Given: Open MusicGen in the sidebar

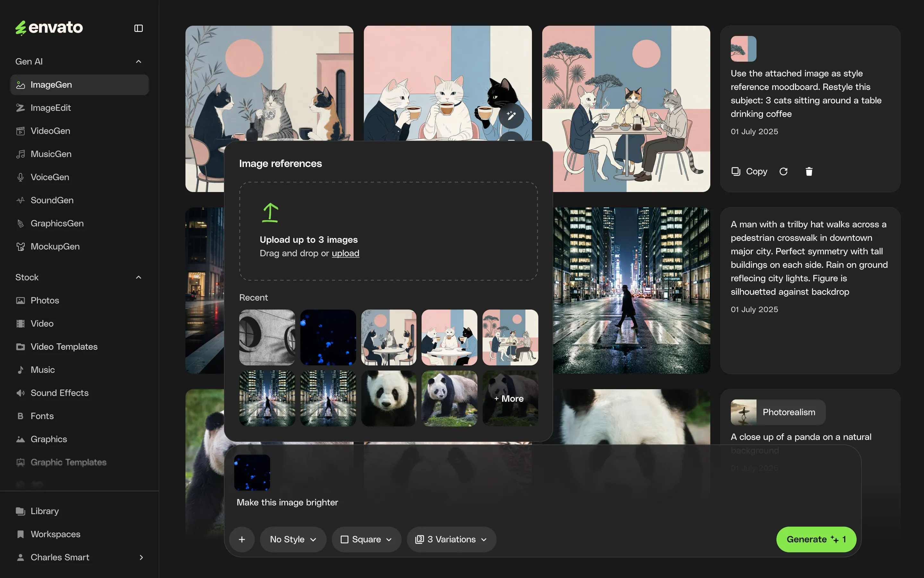Looking at the screenshot, I should tap(80, 154).
